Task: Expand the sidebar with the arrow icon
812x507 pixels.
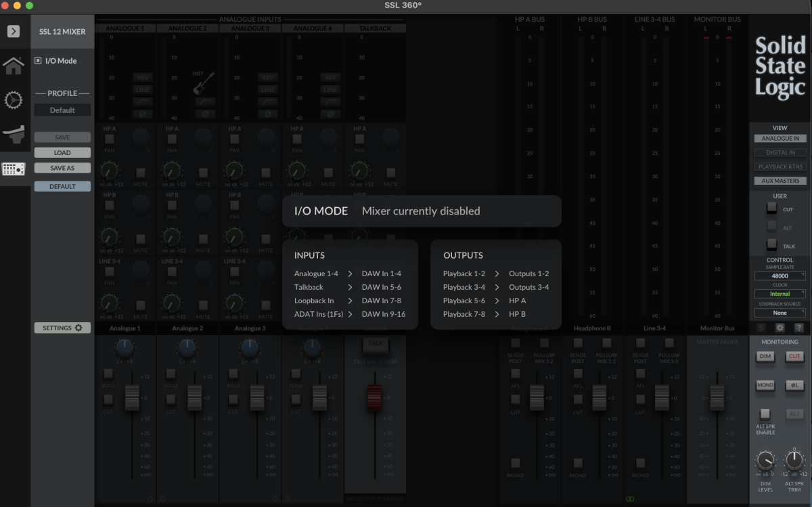Action: point(14,31)
